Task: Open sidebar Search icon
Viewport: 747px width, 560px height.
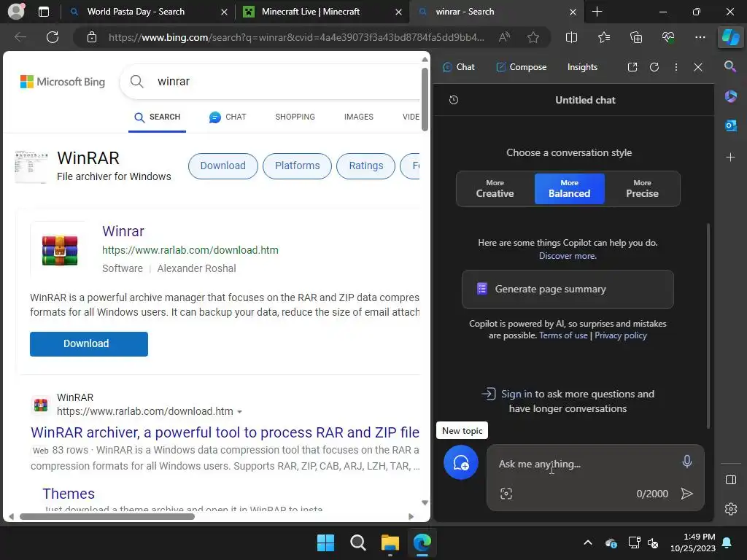Action: 730,66
